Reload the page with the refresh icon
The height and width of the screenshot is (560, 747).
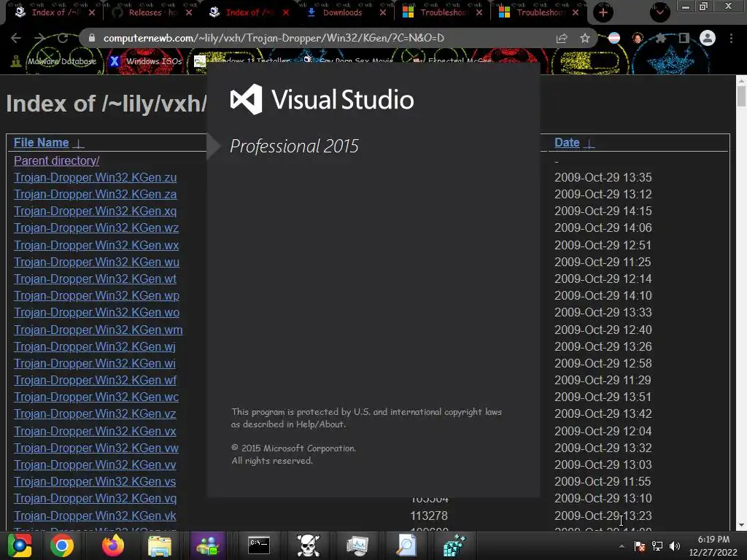coord(63,38)
